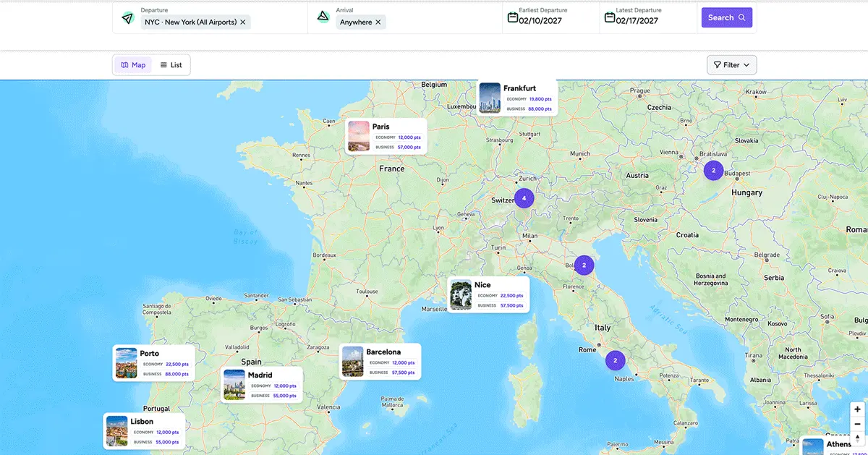Screen dimensions: 868x455
Task: Click the arrival triangle icon
Action: [x=323, y=17]
